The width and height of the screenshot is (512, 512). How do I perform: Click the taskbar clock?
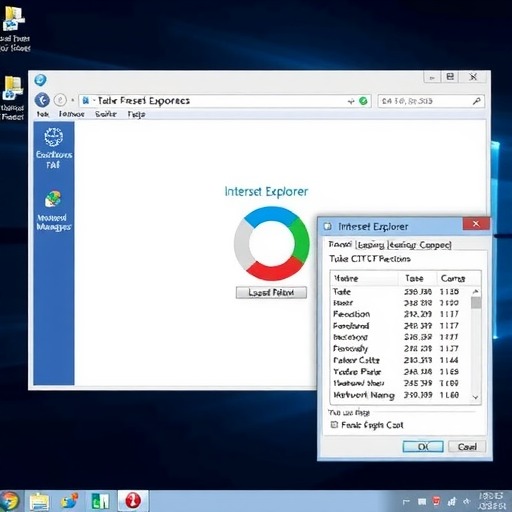(x=490, y=501)
